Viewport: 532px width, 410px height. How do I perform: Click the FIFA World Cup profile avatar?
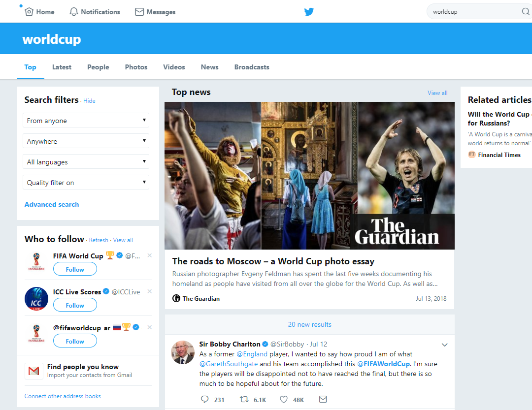(36, 261)
